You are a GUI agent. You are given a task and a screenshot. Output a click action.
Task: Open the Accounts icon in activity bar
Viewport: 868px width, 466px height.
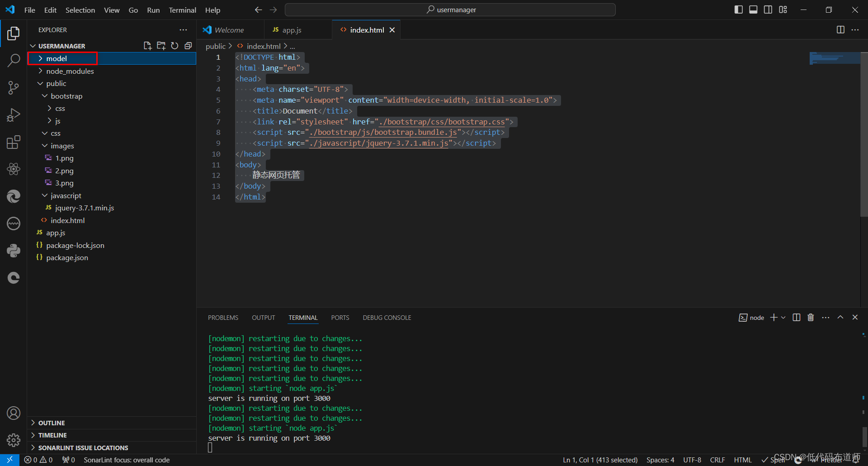(x=14, y=413)
